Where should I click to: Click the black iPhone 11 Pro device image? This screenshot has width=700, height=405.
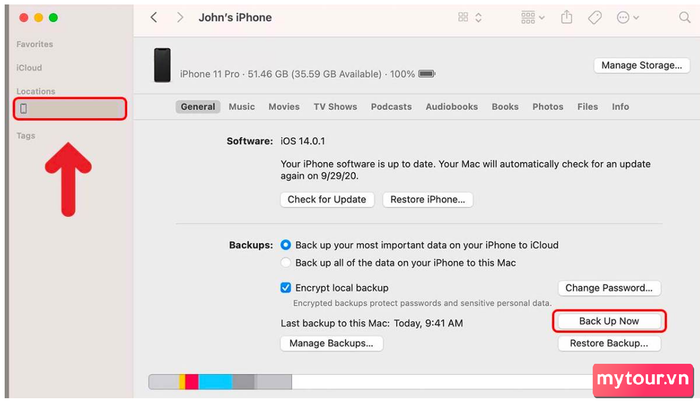tap(162, 65)
